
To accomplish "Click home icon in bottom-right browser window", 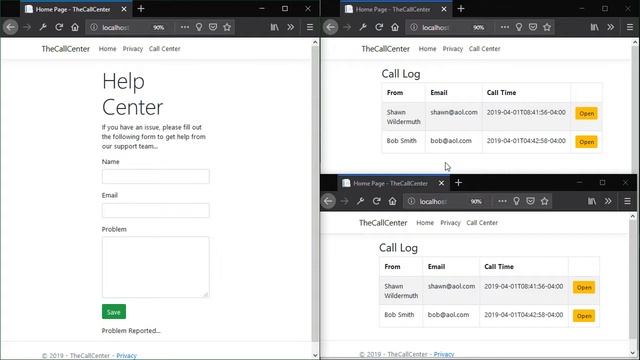I will [x=392, y=201].
